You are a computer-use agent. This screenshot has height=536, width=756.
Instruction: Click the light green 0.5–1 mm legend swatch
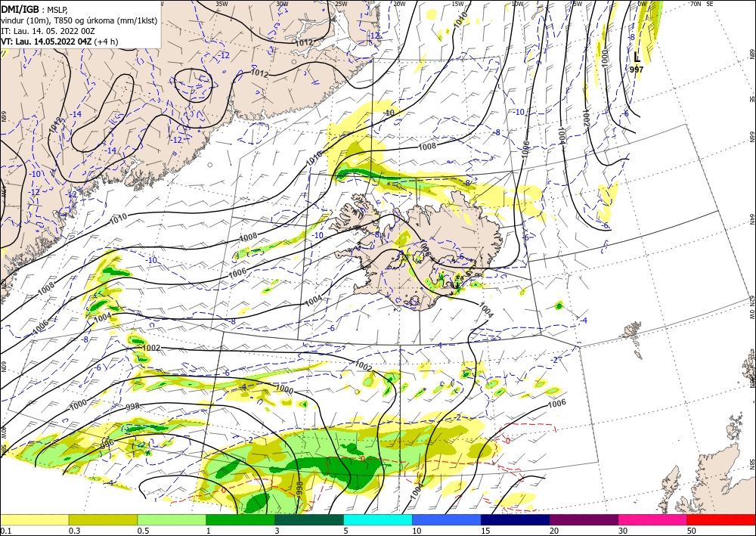pyautogui.click(x=172, y=519)
